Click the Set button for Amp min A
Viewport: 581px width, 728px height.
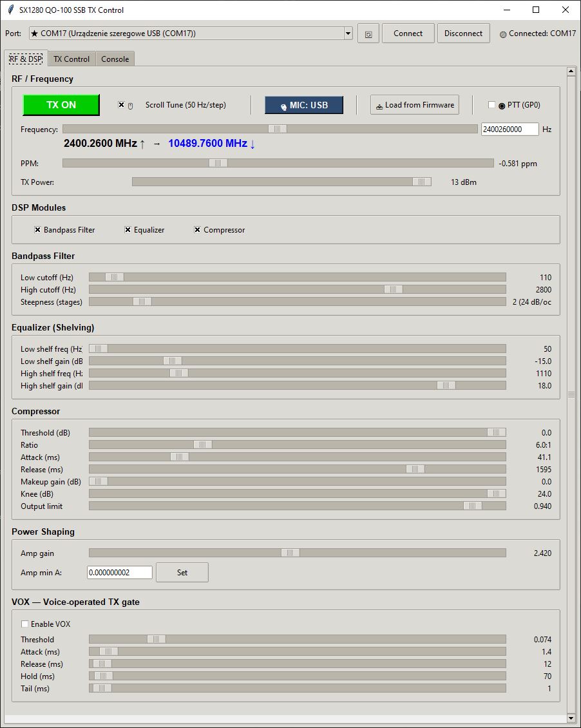tap(182, 573)
